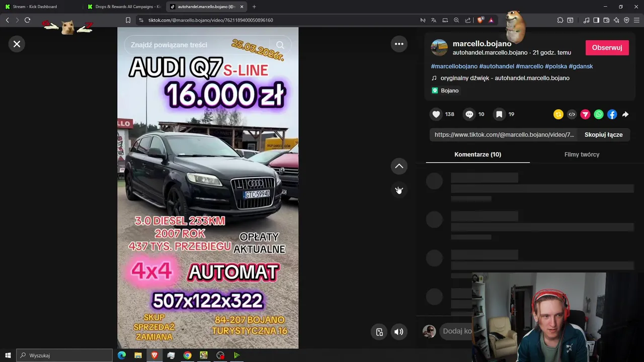Open the #autohandel hashtag

click(x=497, y=66)
